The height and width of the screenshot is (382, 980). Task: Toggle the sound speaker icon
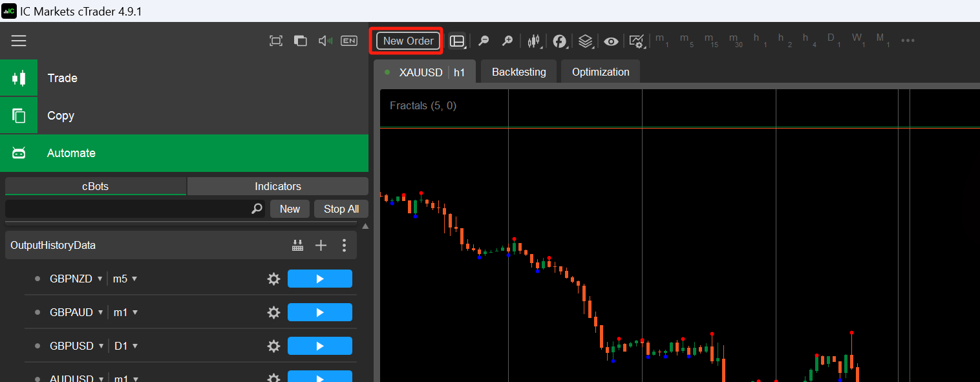pyautogui.click(x=325, y=41)
